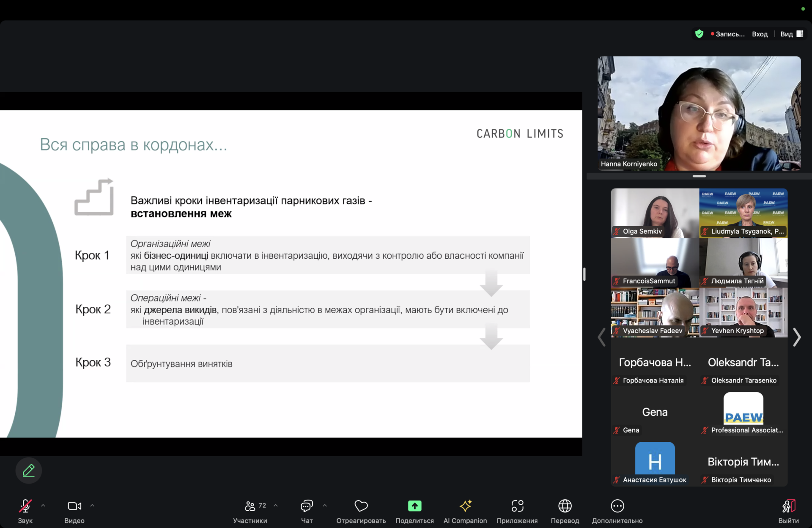Expand caret beside Участники count
This screenshot has height=528, width=812.
(276, 506)
